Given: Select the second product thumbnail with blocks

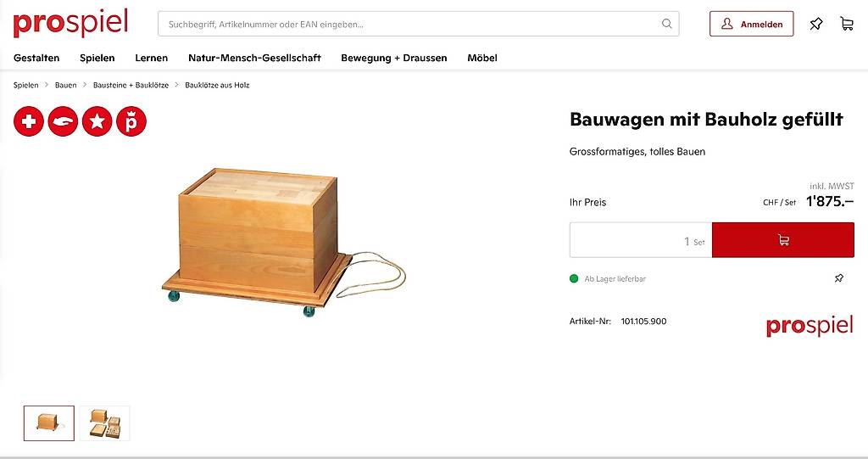Looking at the screenshot, I should tap(104, 423).
